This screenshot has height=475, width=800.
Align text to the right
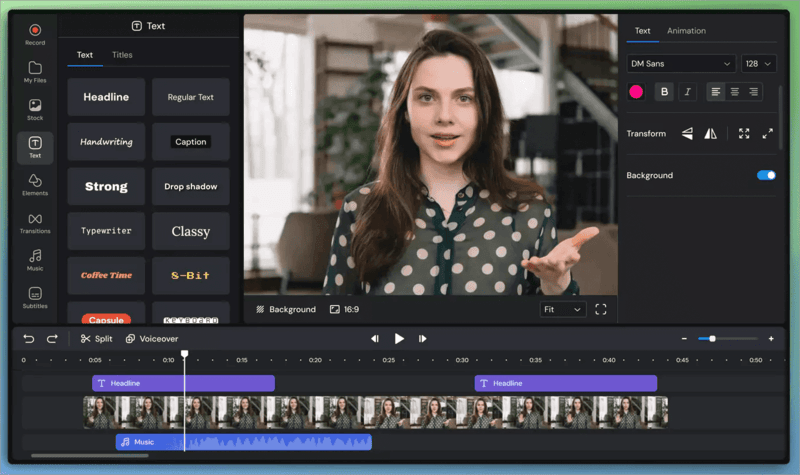click(753, 92)
